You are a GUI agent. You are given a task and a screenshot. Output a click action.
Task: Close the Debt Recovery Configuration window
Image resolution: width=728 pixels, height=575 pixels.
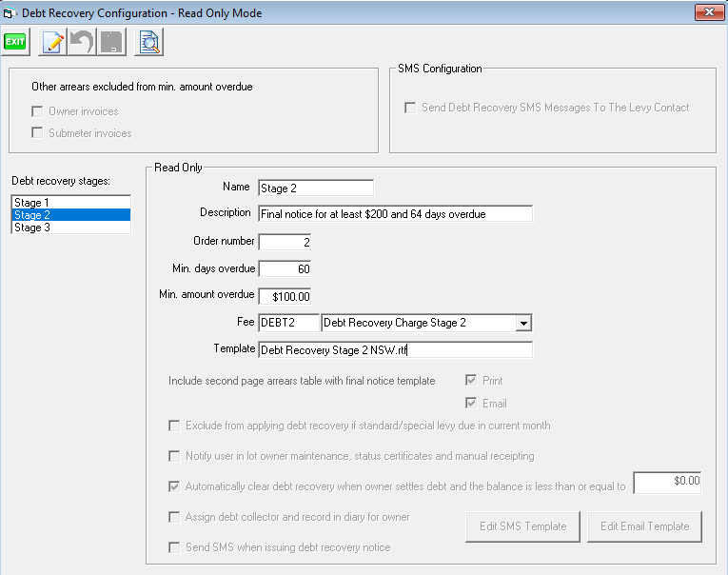click(709, 12)
